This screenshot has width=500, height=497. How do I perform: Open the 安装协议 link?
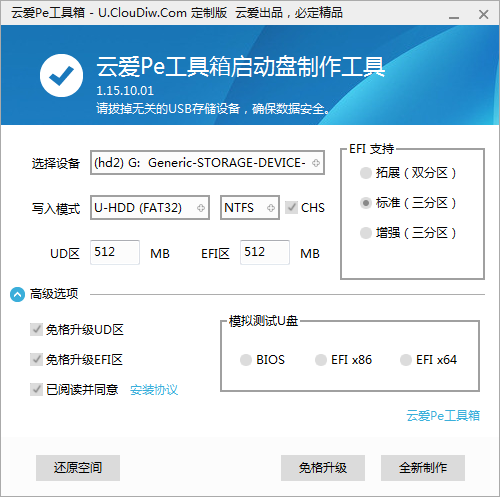154,390
